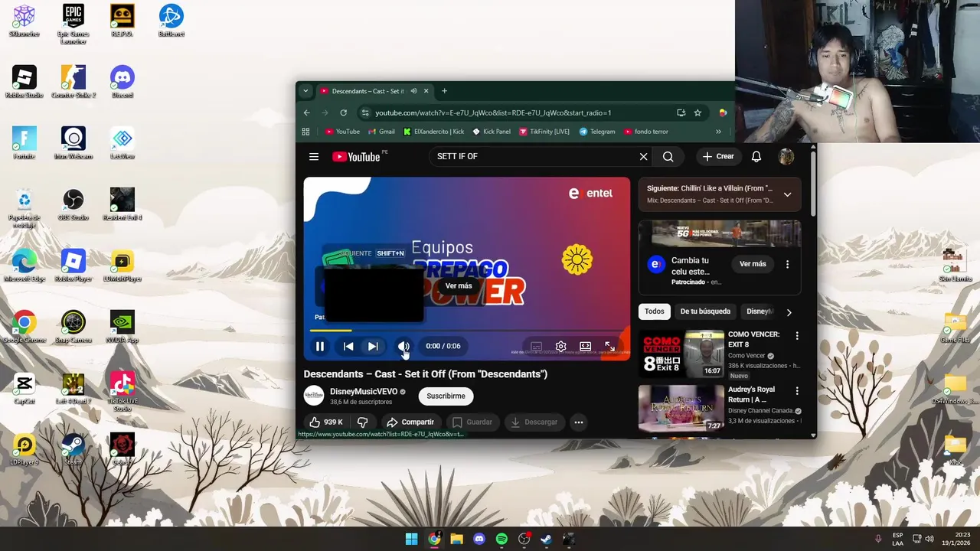Show more bookmarks with the double chevron
The image size is (980, 551).
(718, 132)
